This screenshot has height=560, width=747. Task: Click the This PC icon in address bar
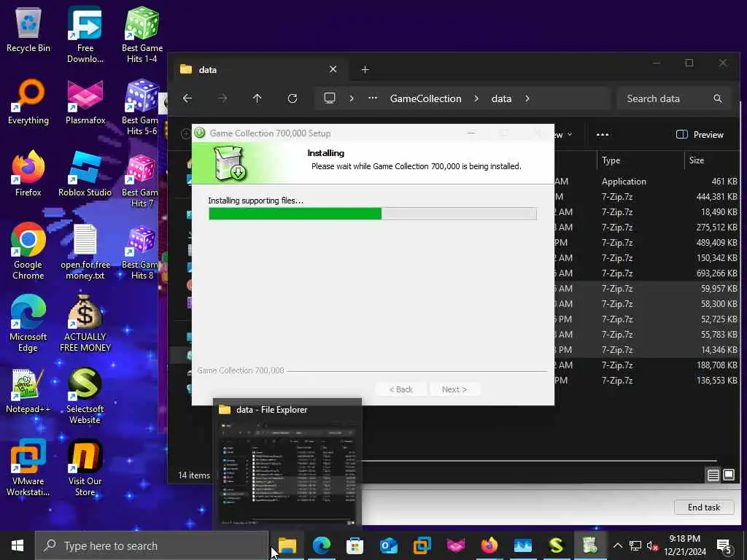[x=330, y=98]
